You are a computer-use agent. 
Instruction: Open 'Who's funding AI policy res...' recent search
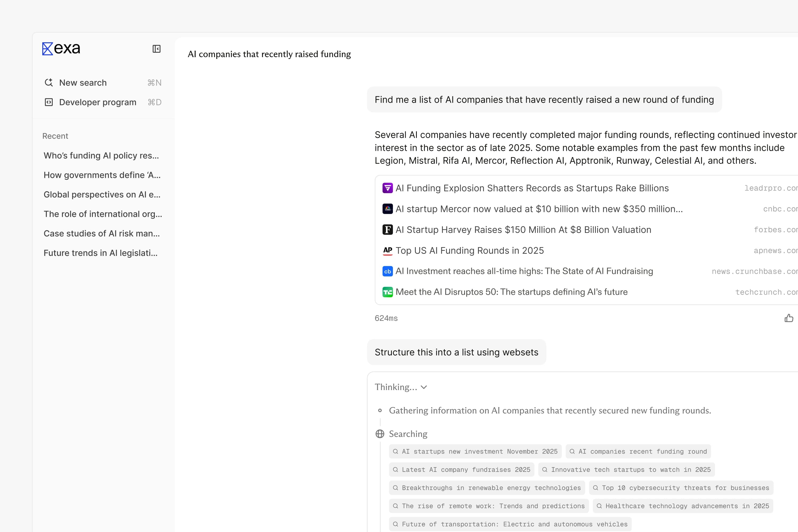(x=101, y=155)
